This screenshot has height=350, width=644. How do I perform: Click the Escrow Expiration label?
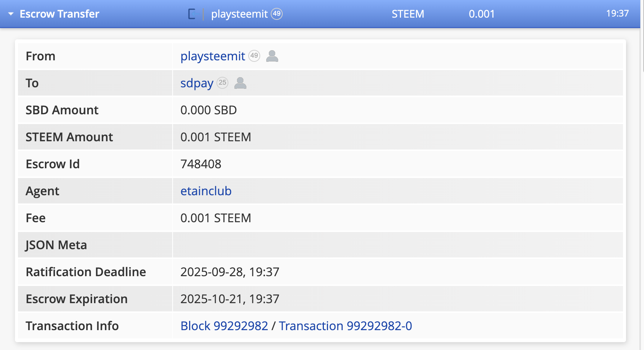click(x=77, y=299)
